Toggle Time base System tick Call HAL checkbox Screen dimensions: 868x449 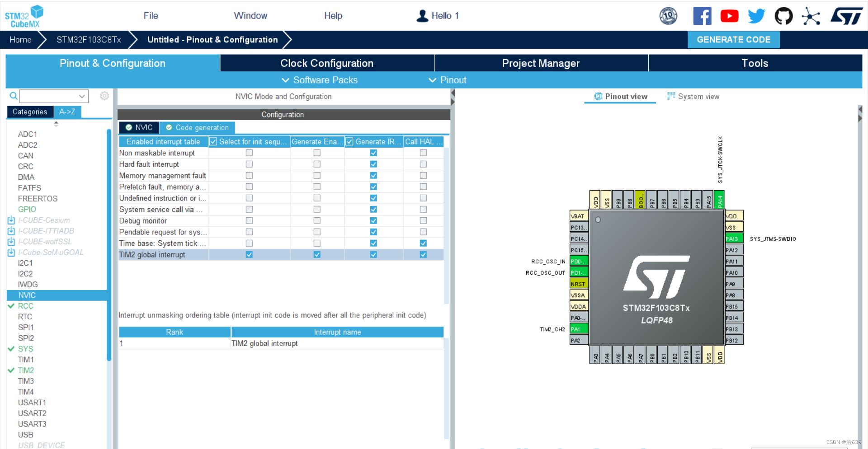coord(423,243)
